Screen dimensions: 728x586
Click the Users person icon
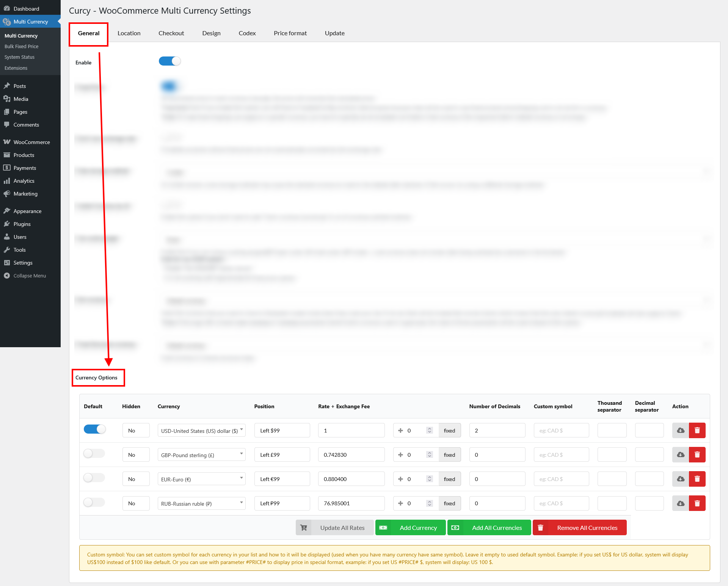click(x=7, y=237)
